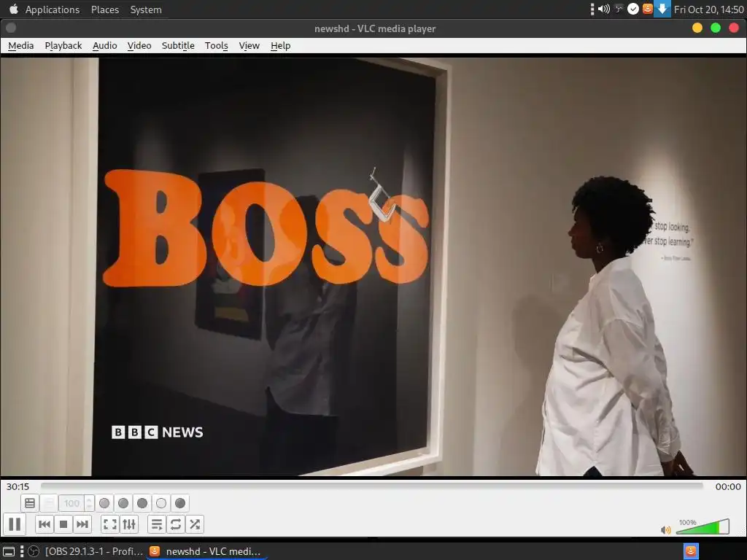Screen dimensions: 747x560
Task: Pause playback with the pause button
Action: (15, 524)
